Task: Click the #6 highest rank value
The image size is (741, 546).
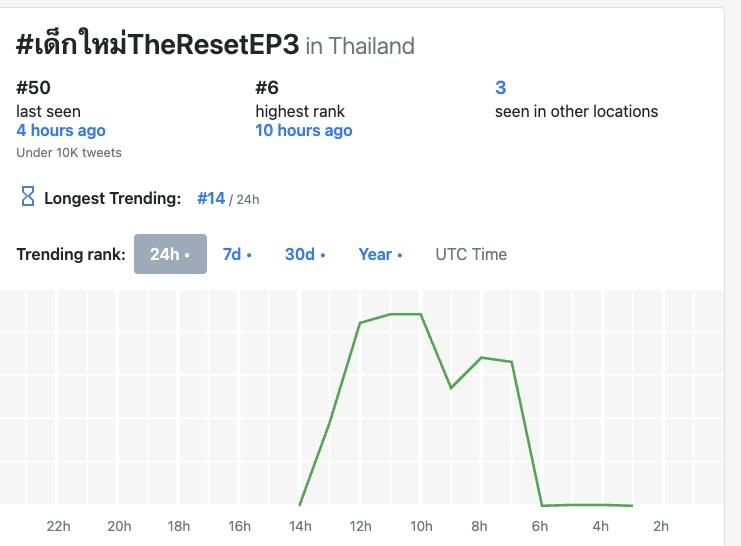Action: click(x=267, y=88)
